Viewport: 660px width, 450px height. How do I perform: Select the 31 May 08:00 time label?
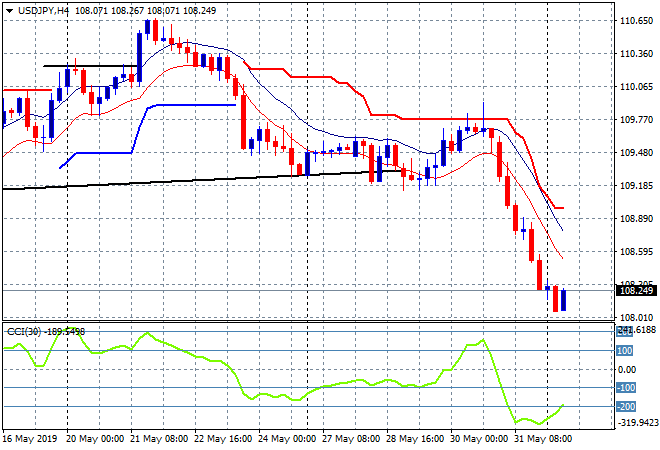click(x=543, y=439)
